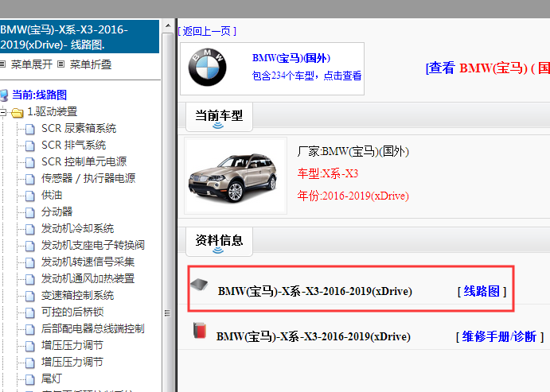Click the red repair manual book icon
The image size is (550, 392).
point(200,330)
